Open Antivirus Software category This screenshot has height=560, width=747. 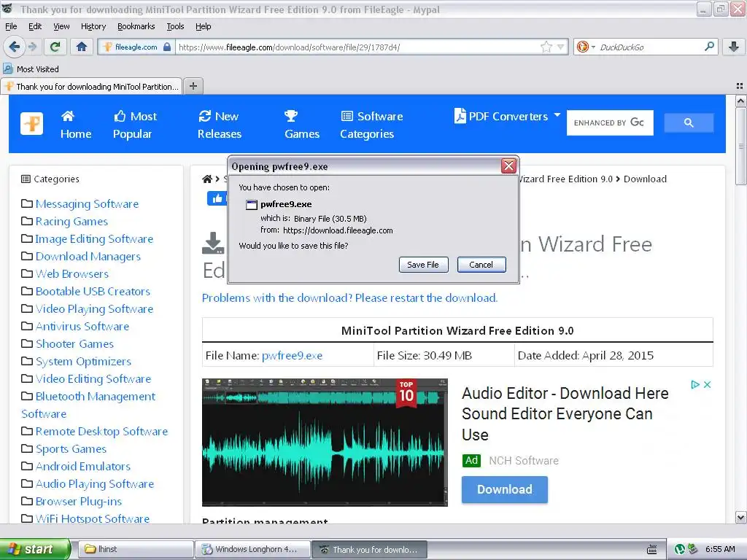tap(82, 327)
